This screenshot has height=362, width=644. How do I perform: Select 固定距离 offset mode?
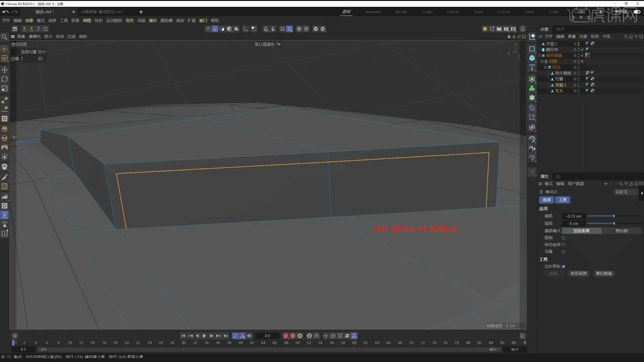point(581,231)
